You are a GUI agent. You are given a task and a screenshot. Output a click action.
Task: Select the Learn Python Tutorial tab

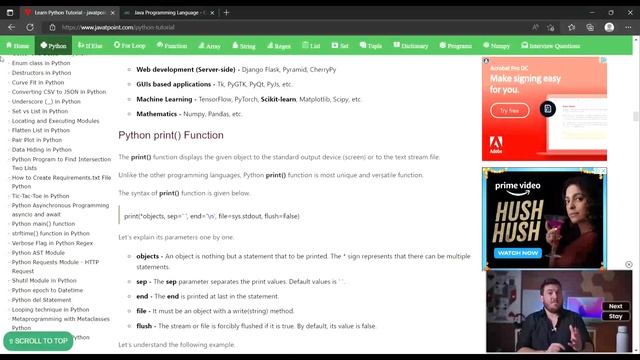[69, 13]
